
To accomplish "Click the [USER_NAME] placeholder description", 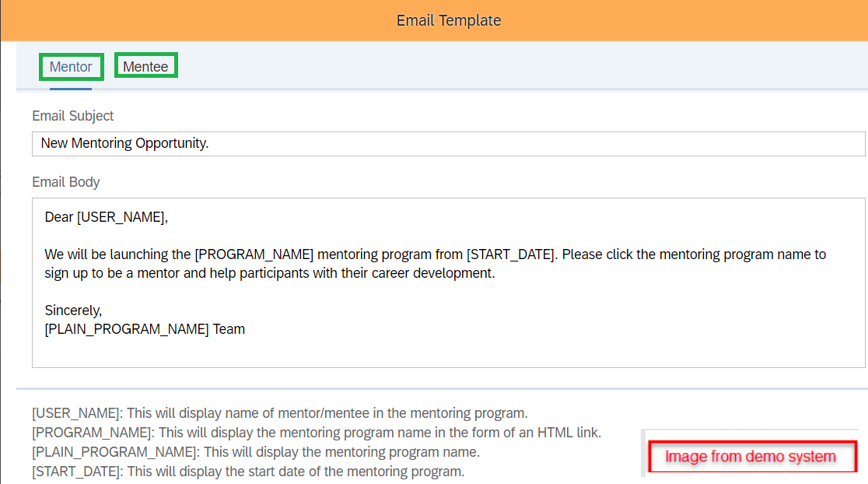I will pos(279,413).
